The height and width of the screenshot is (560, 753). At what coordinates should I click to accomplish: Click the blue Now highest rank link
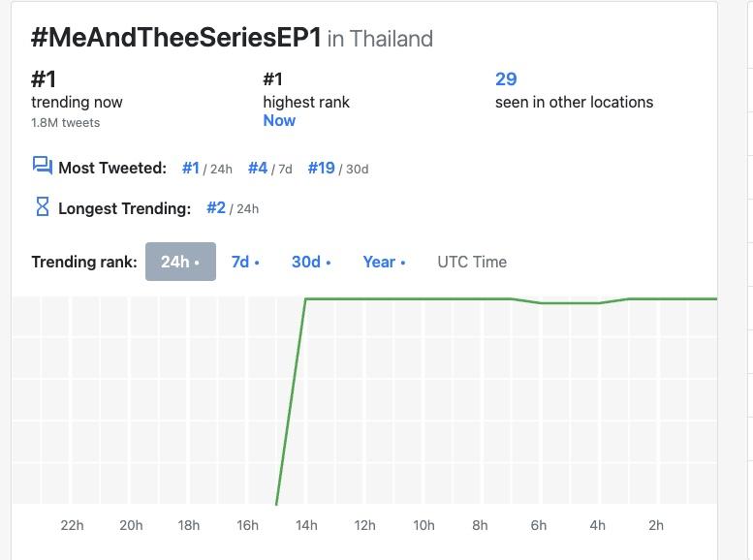pyautogui.click(x=279, y=120)
